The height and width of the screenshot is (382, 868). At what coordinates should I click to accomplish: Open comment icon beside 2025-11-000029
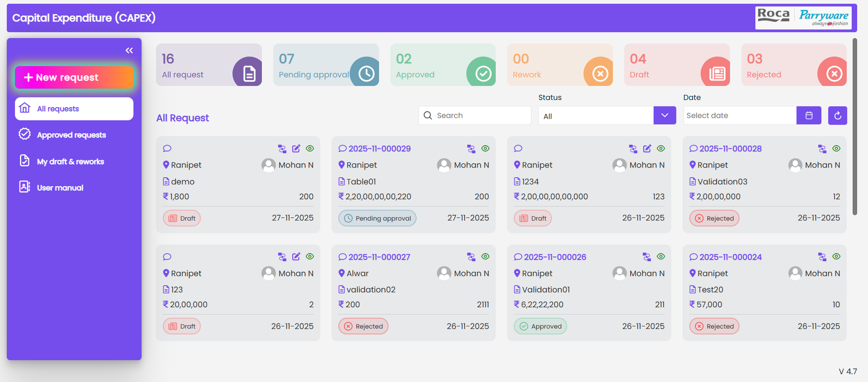coord(342,148)
